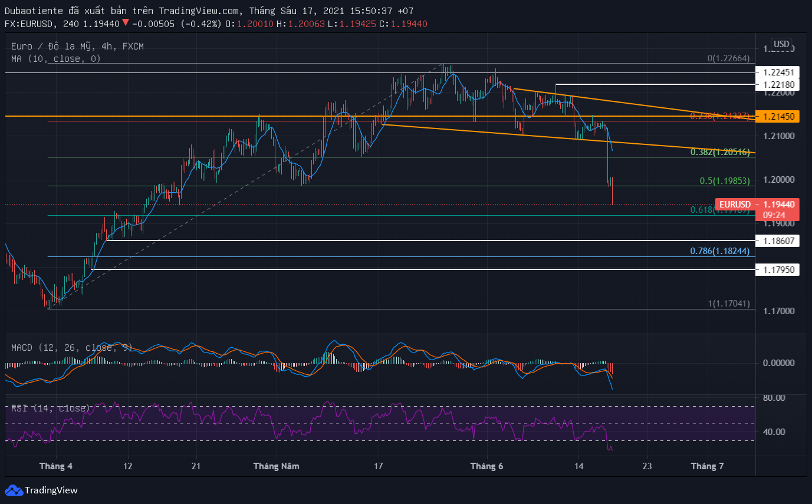This screenshot has width=812, height=504.
Task: Click the 1.20000 price axis tick
Action: (x=778, y=180)
